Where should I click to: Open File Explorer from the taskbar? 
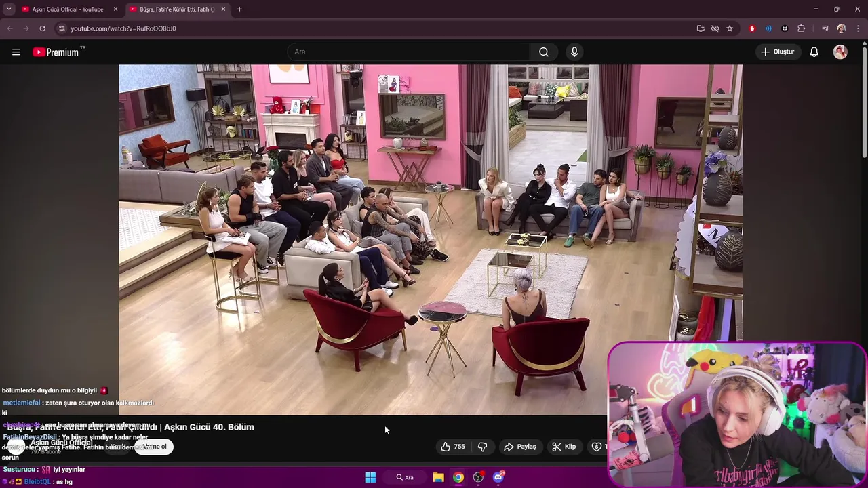coord(438,477)
